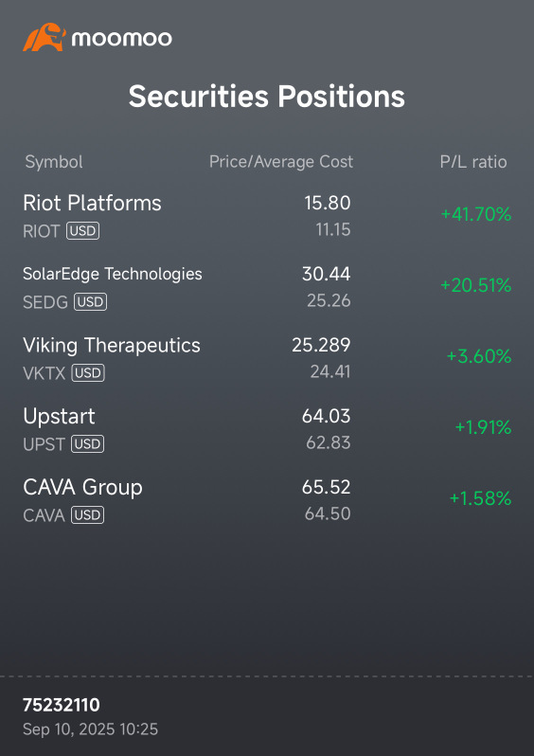
Task: Click the +20.51% P/L ratio value
Action: point(475,285)
